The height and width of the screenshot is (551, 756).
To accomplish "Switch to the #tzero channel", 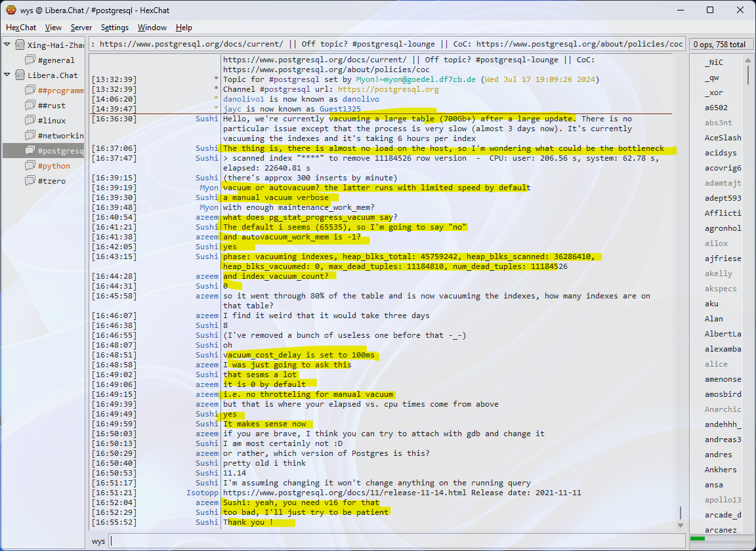I will pos(51,181).
